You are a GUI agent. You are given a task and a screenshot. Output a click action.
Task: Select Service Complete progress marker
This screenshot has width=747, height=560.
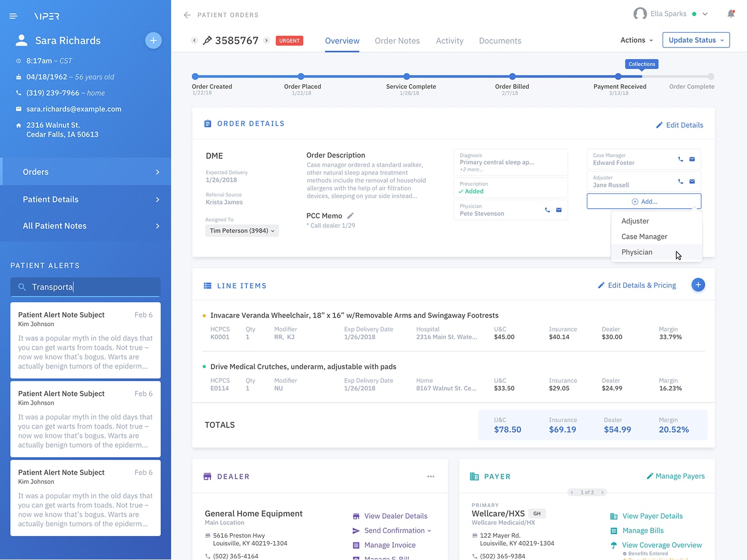coord(406,77)
